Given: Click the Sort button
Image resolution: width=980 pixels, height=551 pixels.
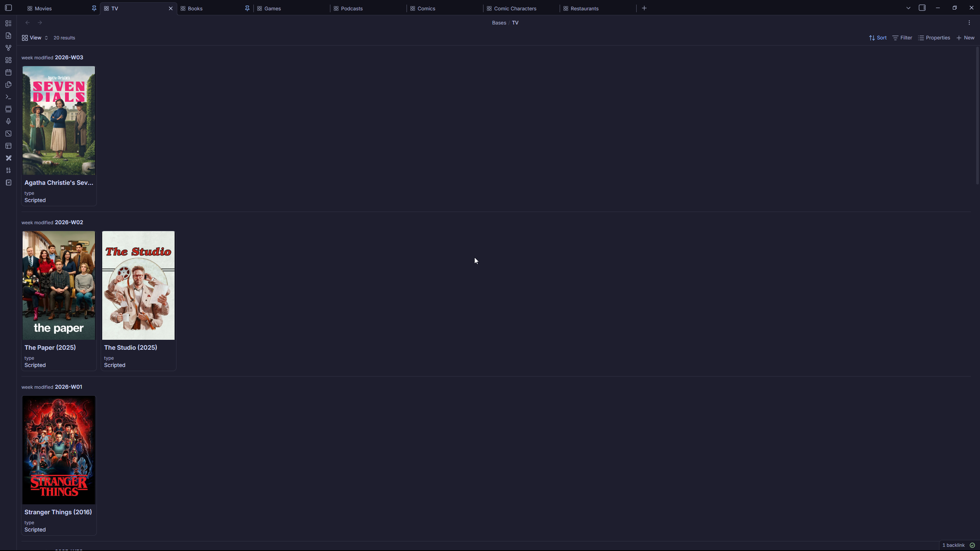Looking at the screenshot, I should pos(877,38).
